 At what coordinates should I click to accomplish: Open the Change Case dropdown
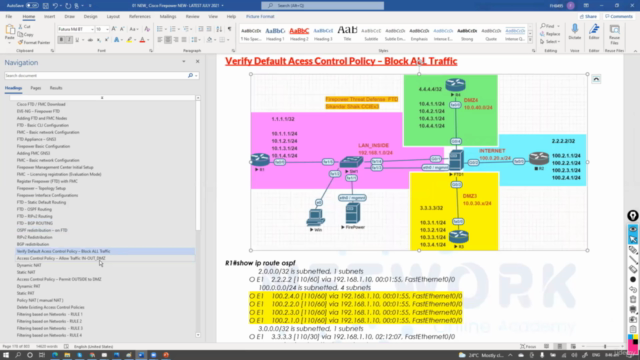(133, 29)
